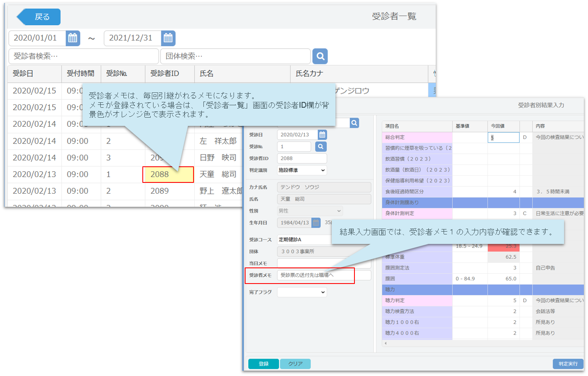This screenshot has width=588, height=376.
Task: Select the 聴力検査方法 row
Action: point(483,311)
